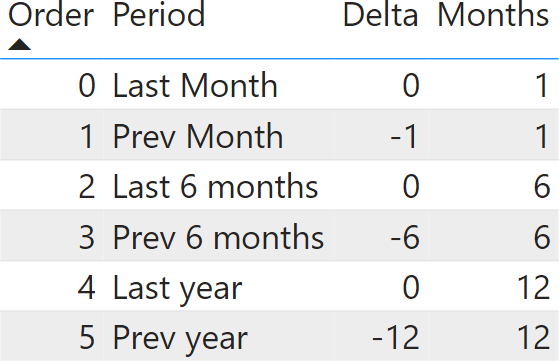The width and height of the screenshot is (559, 361).
Task: Sort by the Period column header
Action: click(x=159, y=15)
